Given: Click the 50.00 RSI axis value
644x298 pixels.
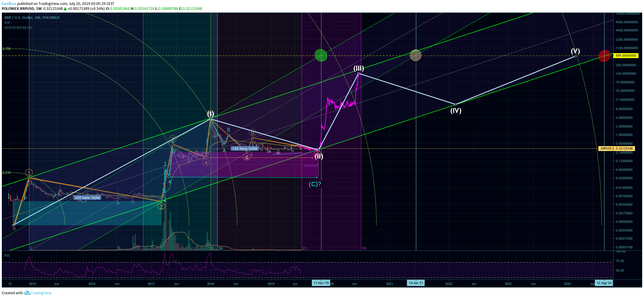Looking at the screenshot, I should click(620, 270).
